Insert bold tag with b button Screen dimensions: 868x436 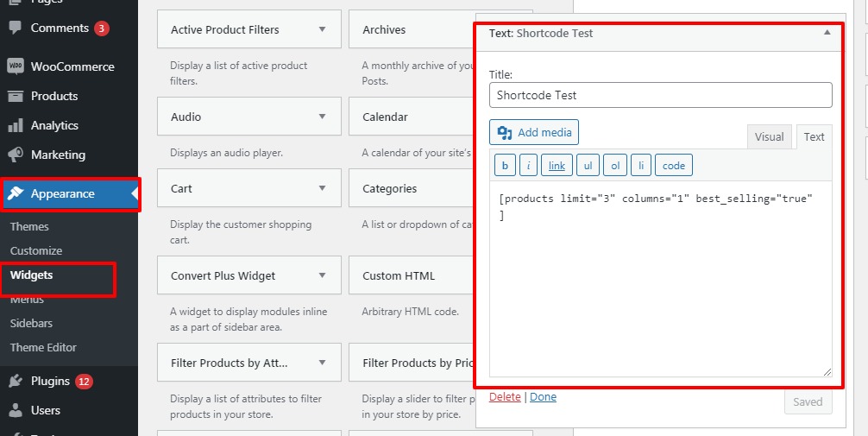point(504,166)
